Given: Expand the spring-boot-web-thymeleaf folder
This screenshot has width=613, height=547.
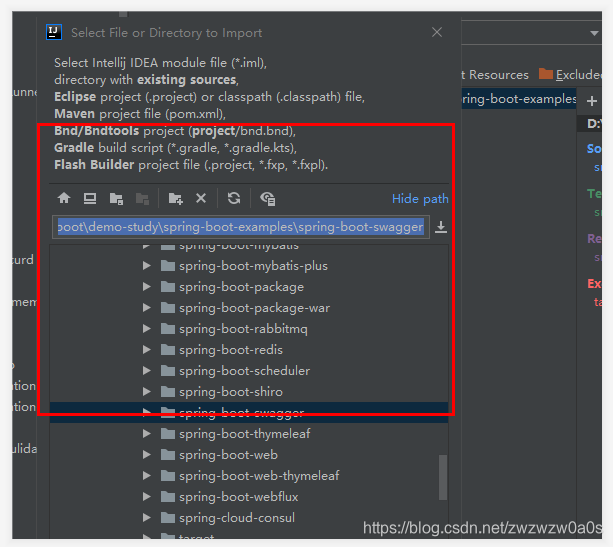Looking at the screenshot, I should [x=147, y=476].
